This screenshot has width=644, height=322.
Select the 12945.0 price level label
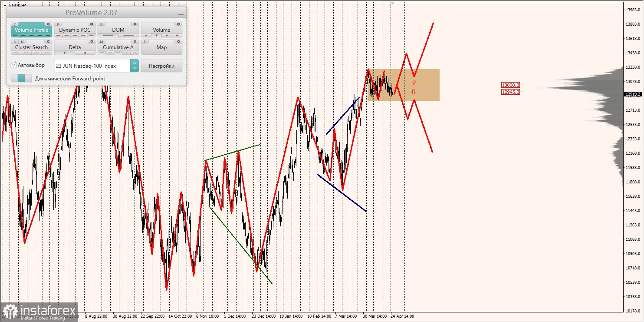[510, 92]
